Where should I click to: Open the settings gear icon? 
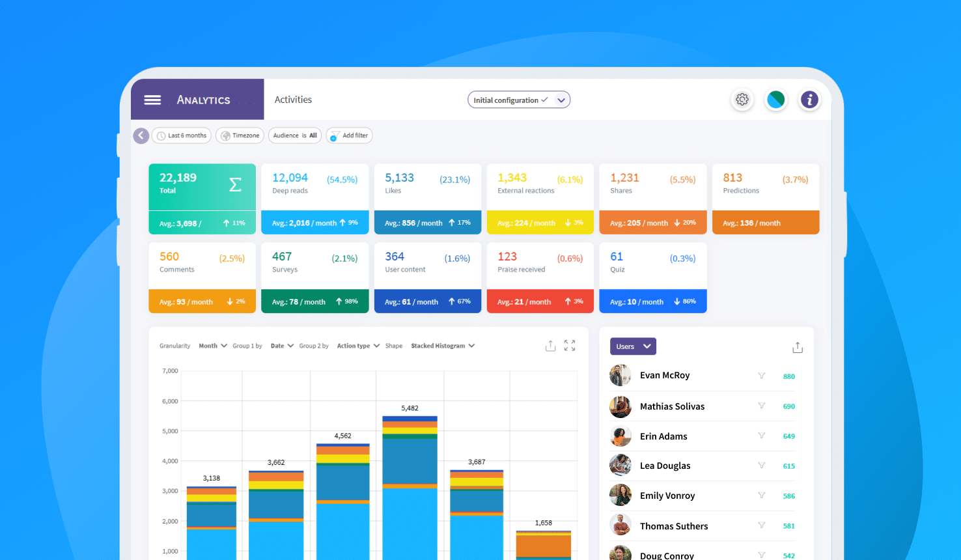(x=742, y=100)
